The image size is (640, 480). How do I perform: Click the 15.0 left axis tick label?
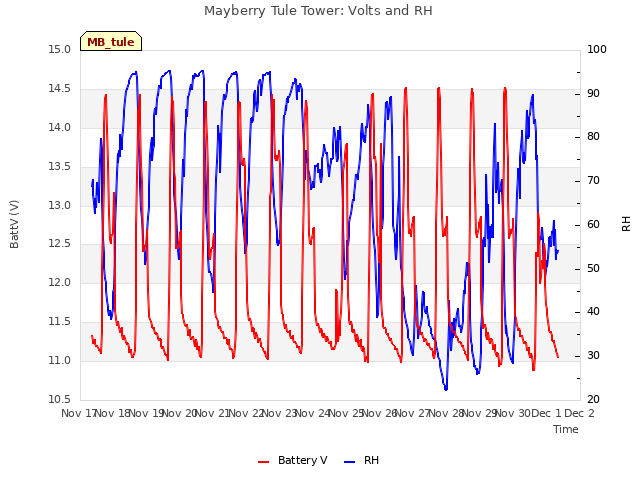59,50
